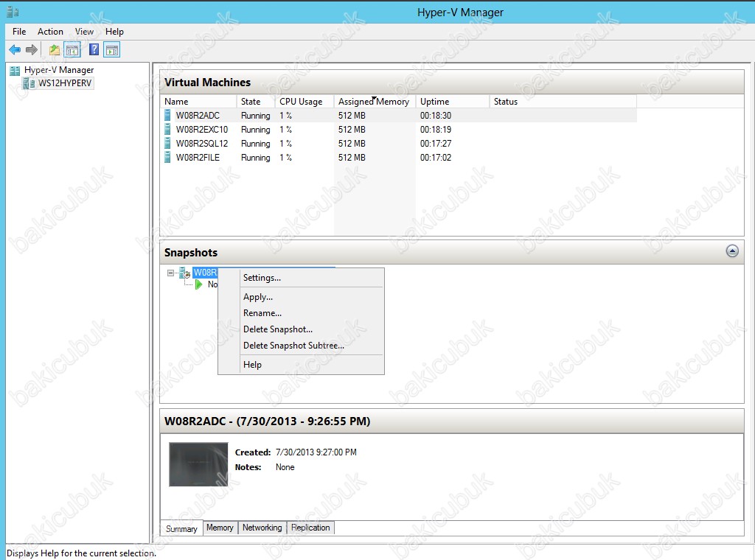The width and height of the screenshot is (755, 560).
Task: Toggle the Show/Hide Console Tree icon
Action: (72, 49)
